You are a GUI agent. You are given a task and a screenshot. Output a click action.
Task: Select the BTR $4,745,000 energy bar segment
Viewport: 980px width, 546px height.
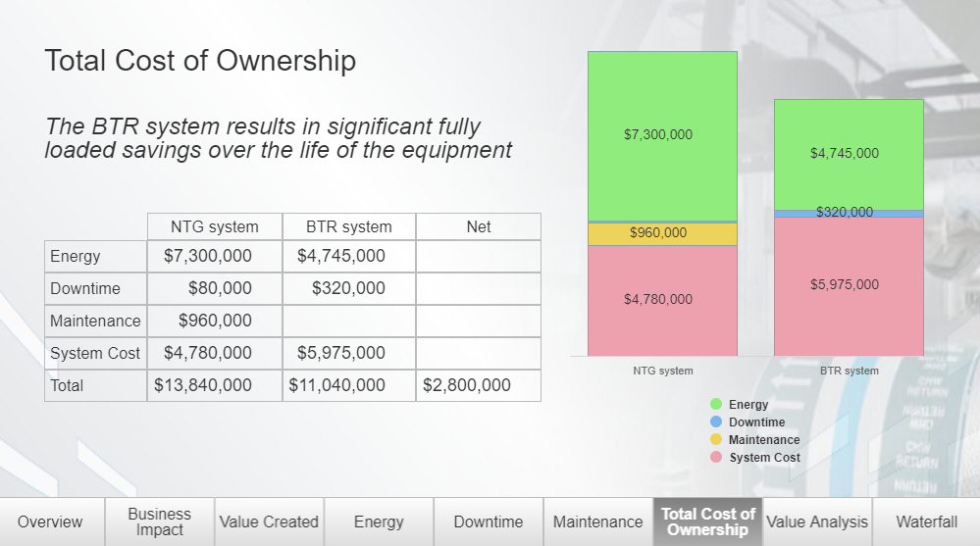[849, 154]
